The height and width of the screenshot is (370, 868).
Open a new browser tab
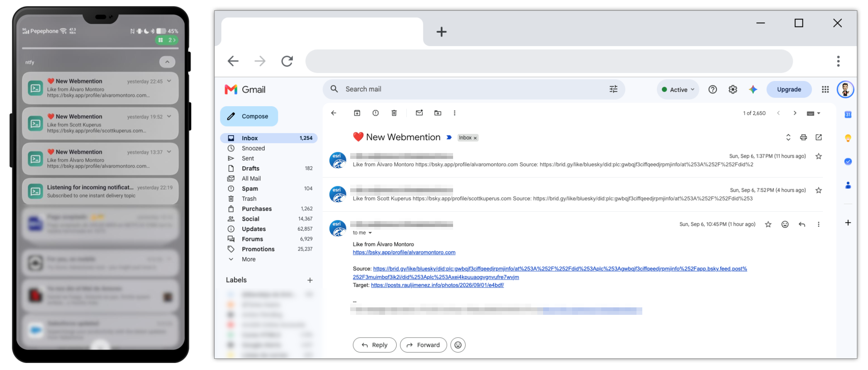(441, 32)
